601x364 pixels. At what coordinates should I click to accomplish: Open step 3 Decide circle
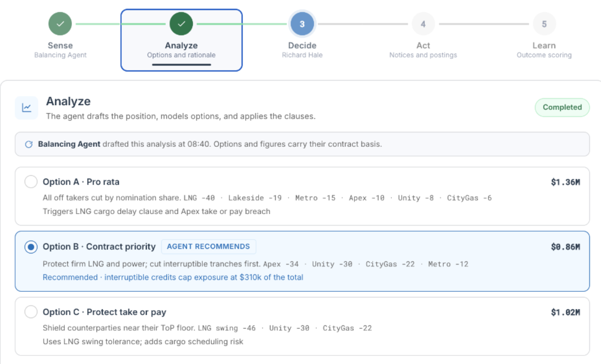point(302,24)
